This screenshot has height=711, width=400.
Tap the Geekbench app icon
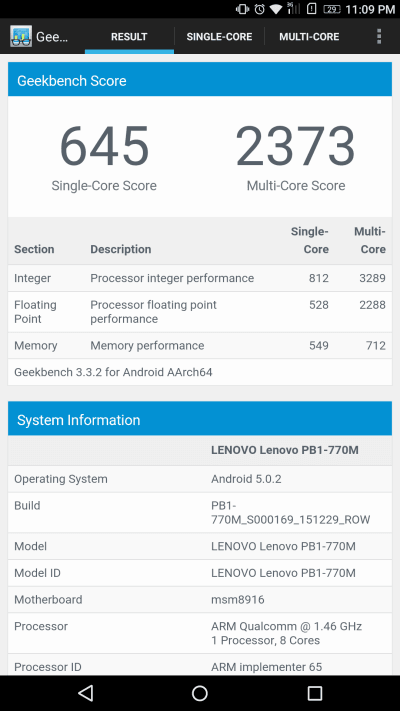point(21,36)
